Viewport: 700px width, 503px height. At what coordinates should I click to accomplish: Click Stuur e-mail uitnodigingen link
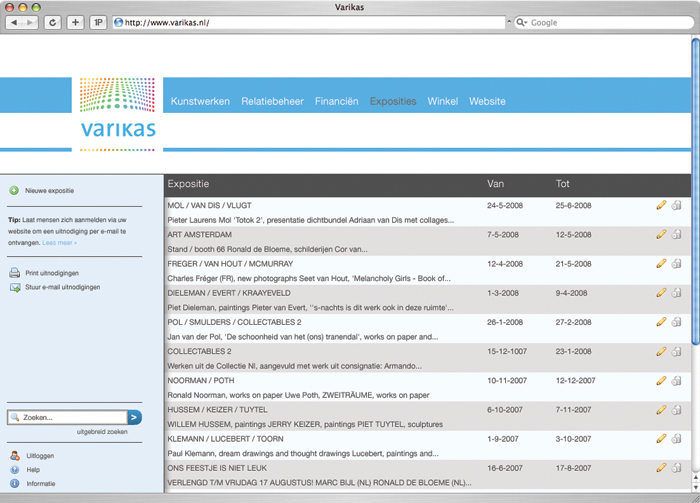[x=62, y=287]
